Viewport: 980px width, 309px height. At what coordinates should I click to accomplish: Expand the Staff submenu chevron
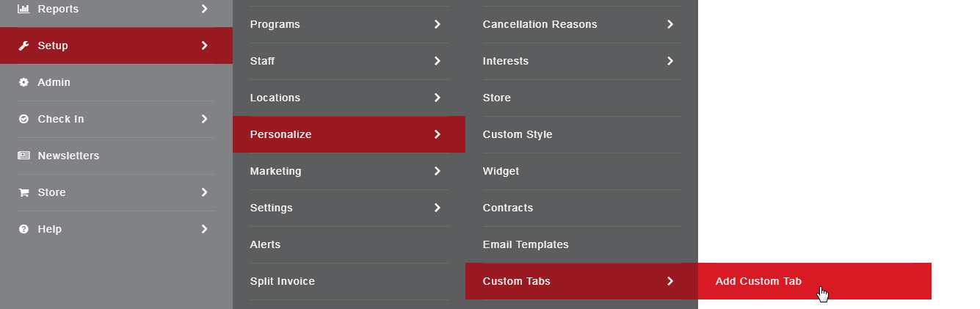click(438, 61)
